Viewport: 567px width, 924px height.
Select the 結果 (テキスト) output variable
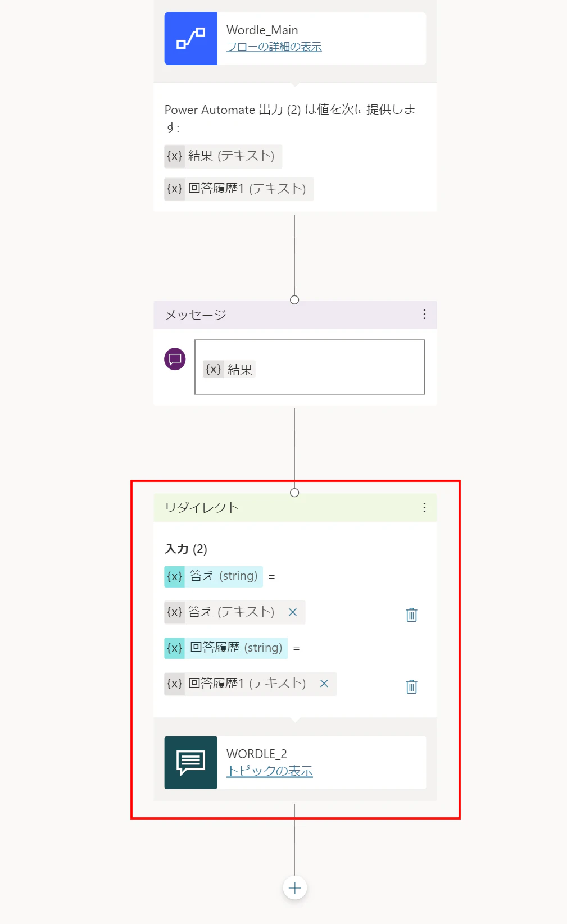point(223,156)
